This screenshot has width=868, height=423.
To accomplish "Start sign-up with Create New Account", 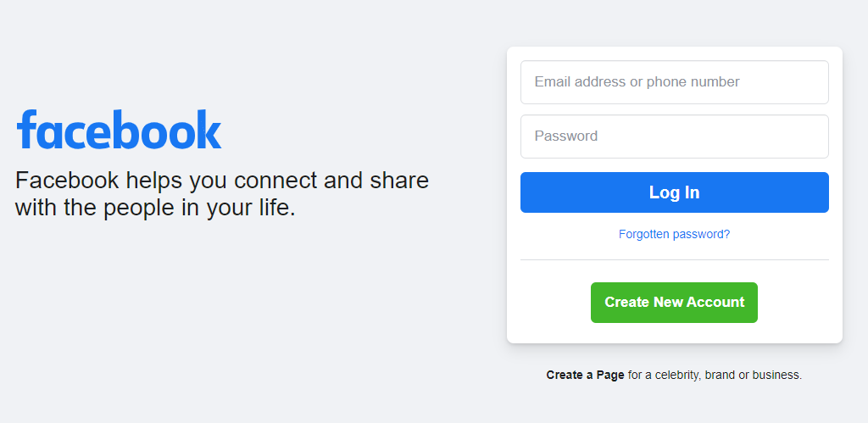I will click(x=674, y=303).
